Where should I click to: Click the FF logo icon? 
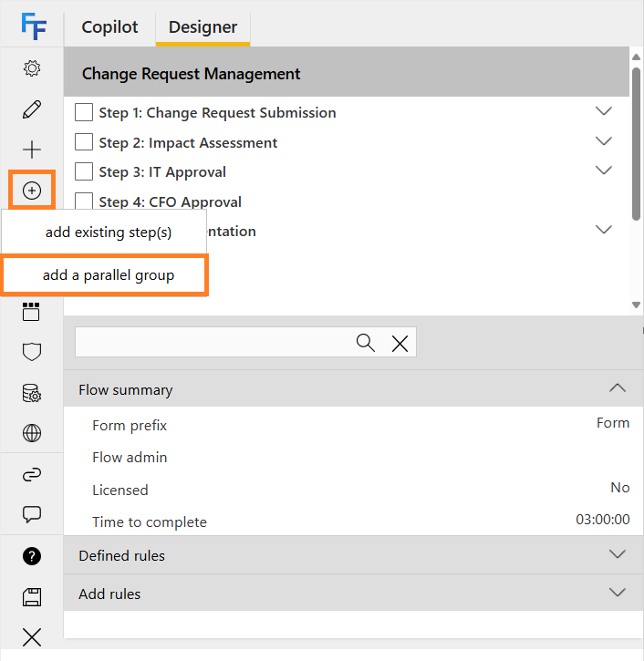(34, 26)
